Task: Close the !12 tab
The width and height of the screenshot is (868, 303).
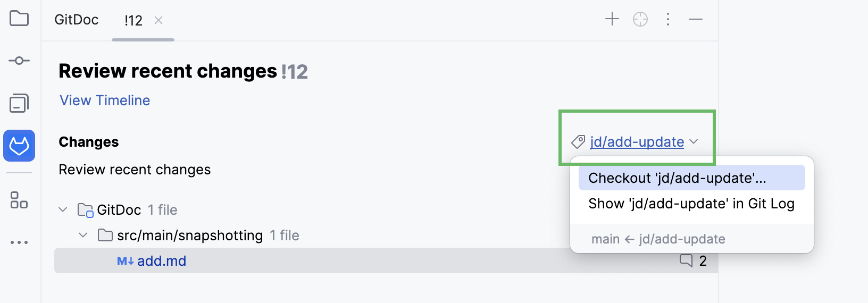Action: pyautogui.click(x=158, y=20)
